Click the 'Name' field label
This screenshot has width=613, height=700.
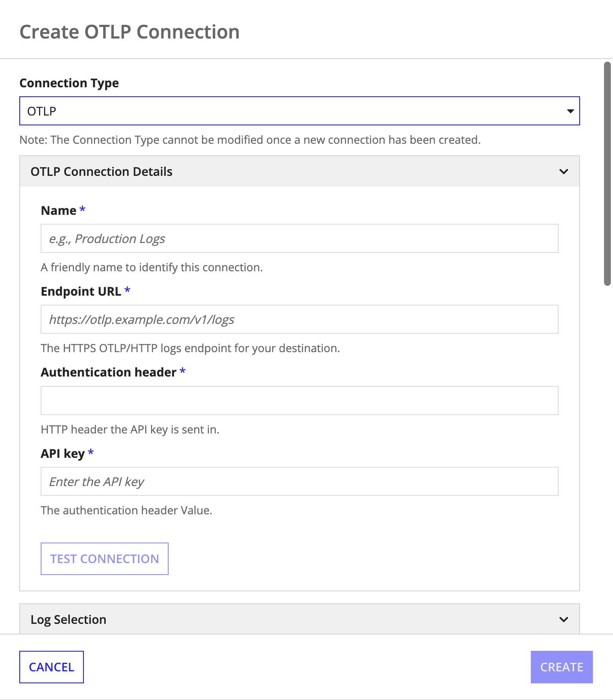[59, 211]
